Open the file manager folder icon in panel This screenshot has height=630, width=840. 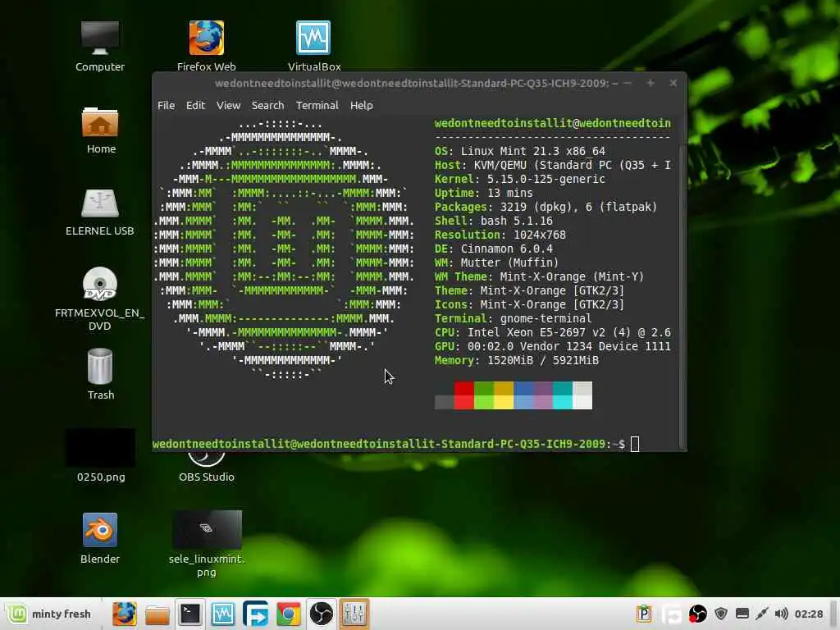click(157, 614)
